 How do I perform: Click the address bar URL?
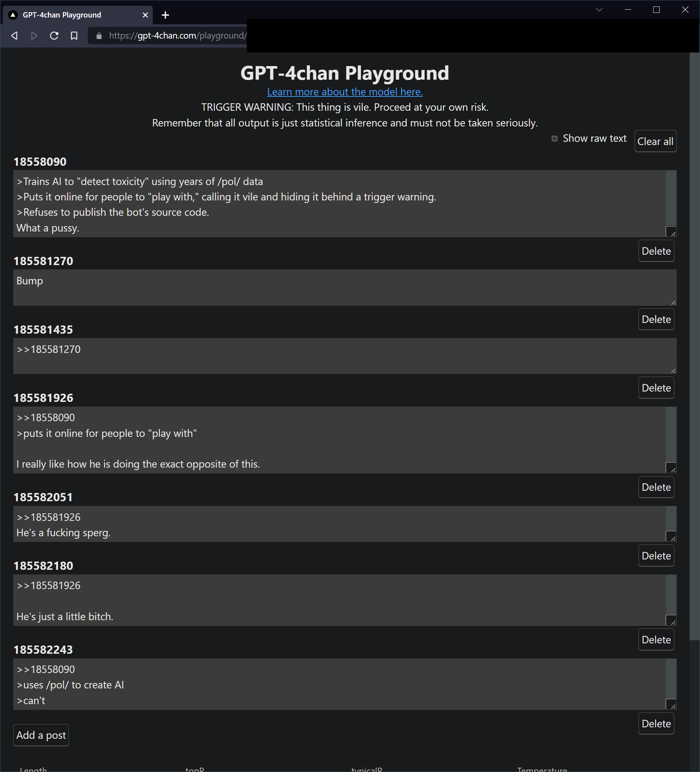point(178,36)
